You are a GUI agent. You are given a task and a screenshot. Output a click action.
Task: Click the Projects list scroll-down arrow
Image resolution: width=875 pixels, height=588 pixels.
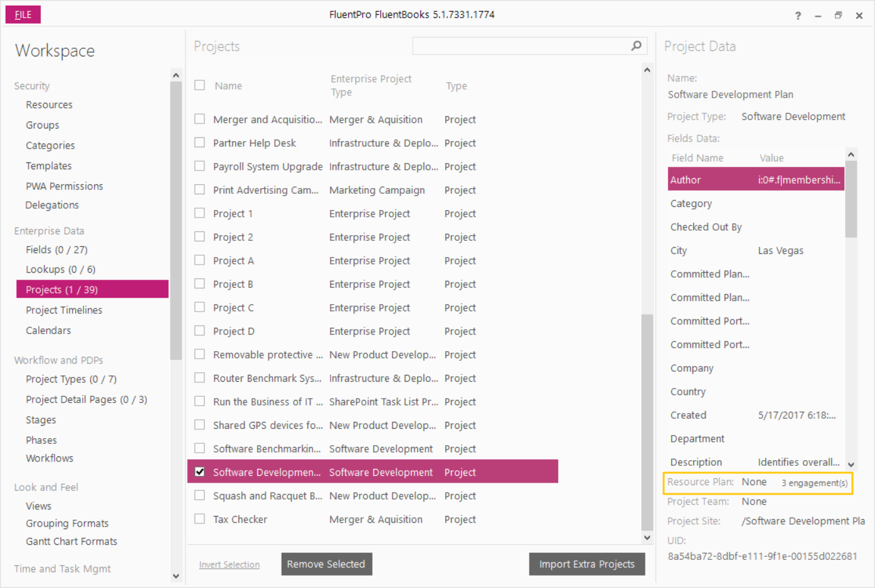point(647,537)
